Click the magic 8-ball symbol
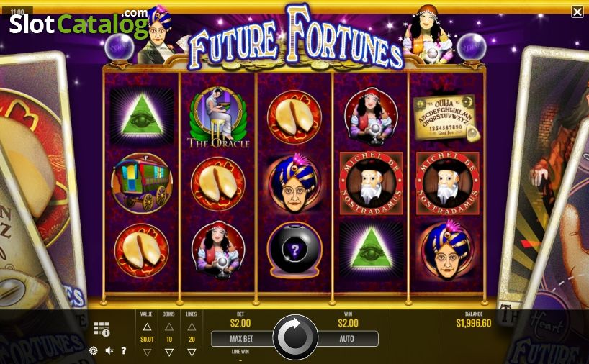 point(295,250)
